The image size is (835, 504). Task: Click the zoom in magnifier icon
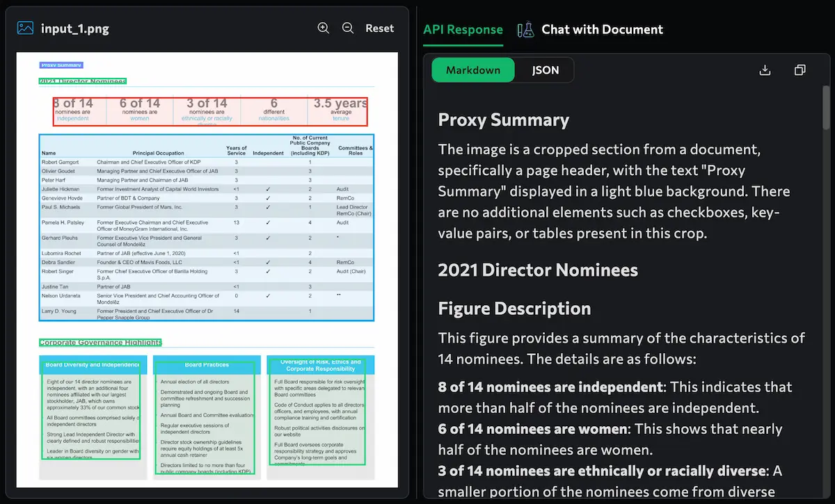click(324, 28)
